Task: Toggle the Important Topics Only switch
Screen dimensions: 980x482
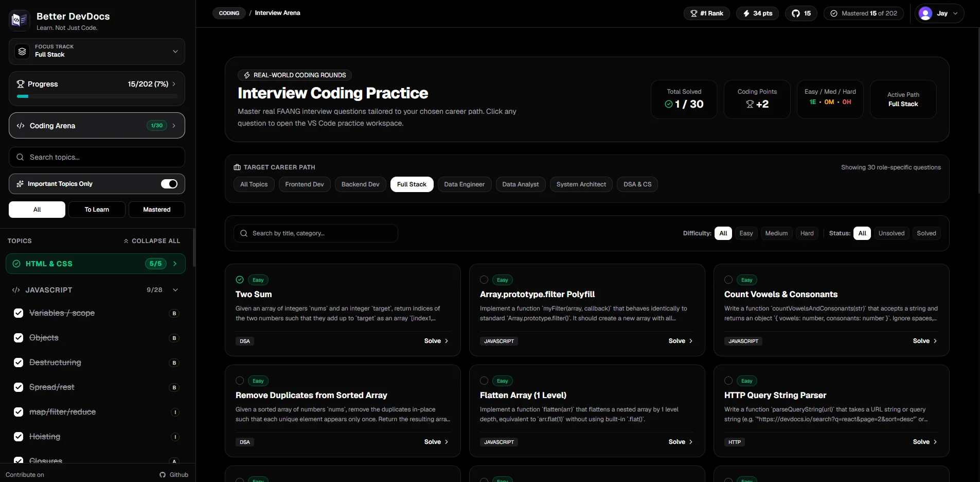Action: 169,184
